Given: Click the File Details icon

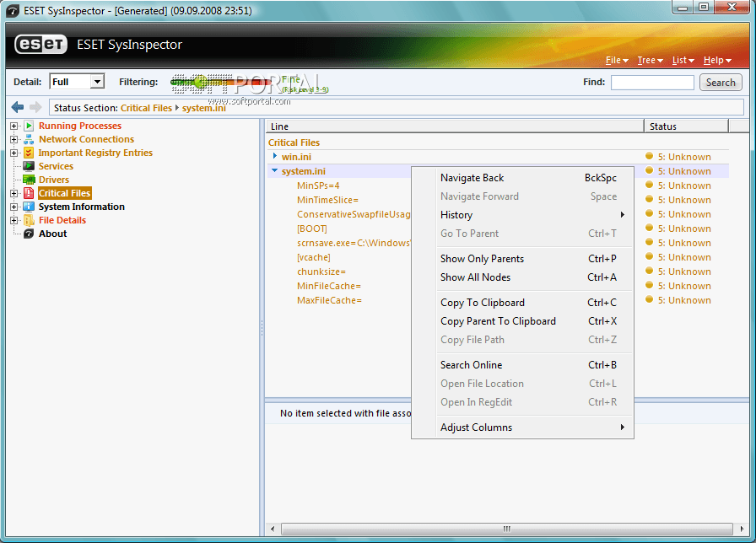Looking at the screenshot, I should pos(29,220).
